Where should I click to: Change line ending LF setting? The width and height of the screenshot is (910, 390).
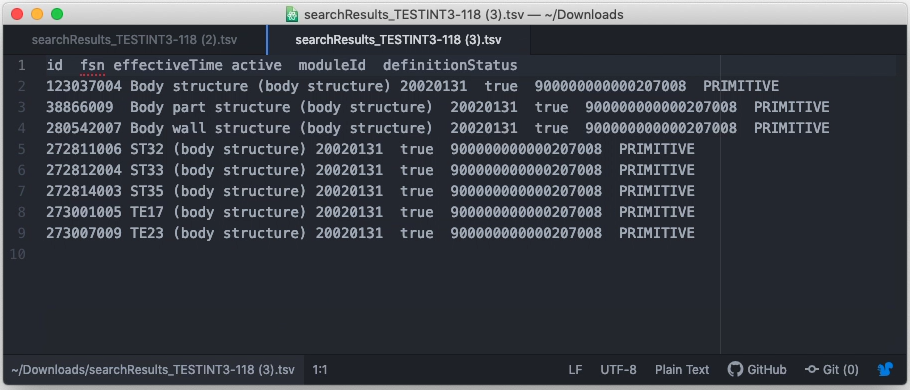point(575,370)
